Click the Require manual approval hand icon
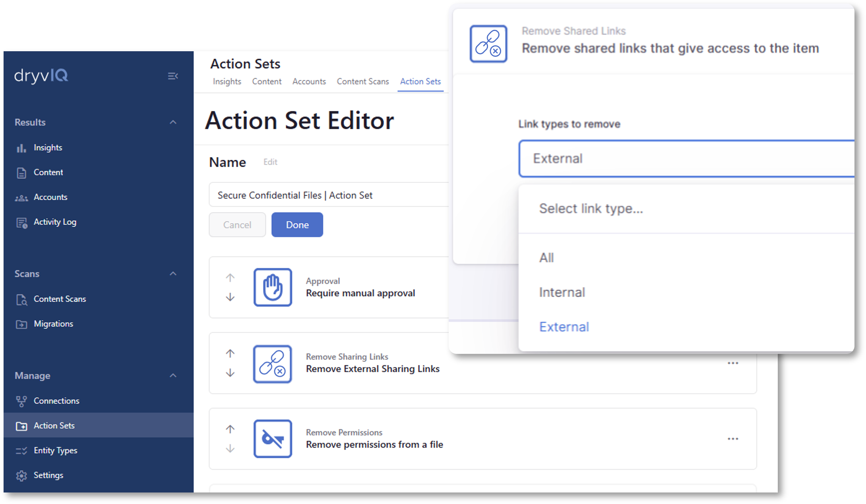This screenshot has width=866, height=504. 273,287
